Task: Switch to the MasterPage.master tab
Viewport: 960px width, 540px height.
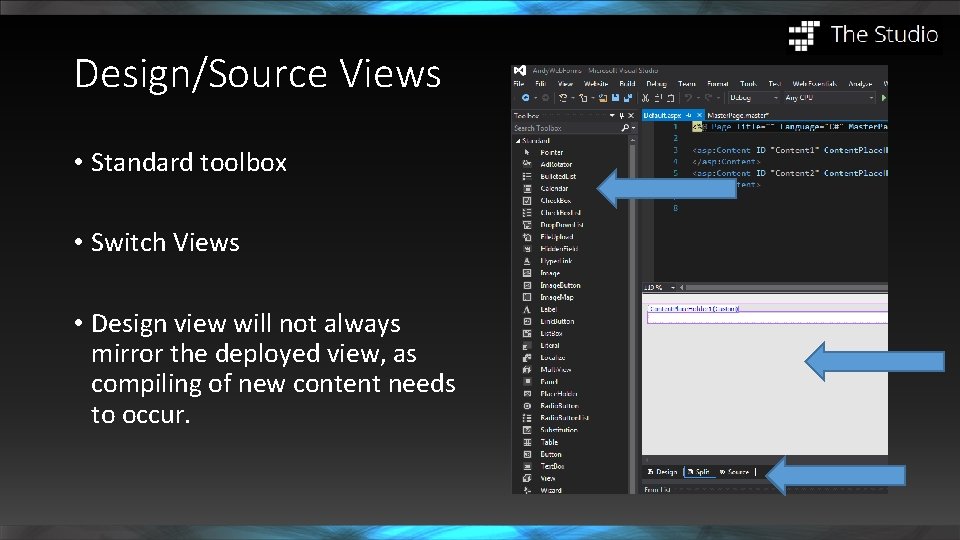Action: 738,115
